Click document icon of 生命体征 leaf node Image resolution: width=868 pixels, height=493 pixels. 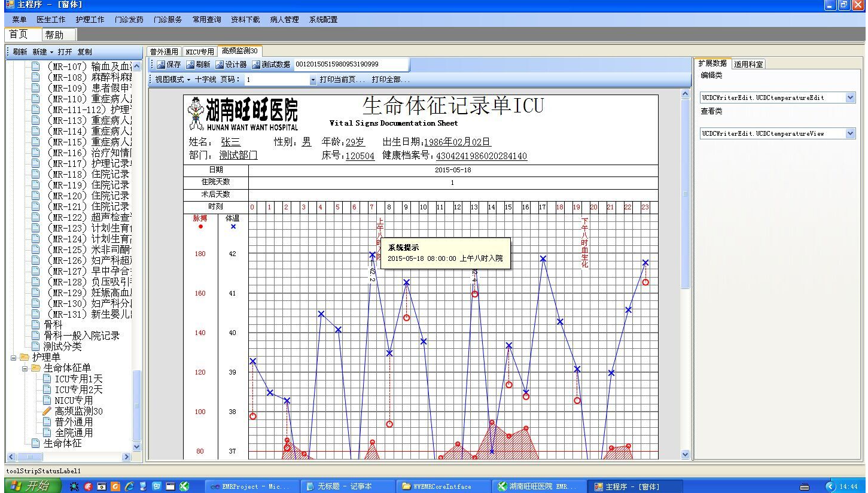[x=35, y=443]
